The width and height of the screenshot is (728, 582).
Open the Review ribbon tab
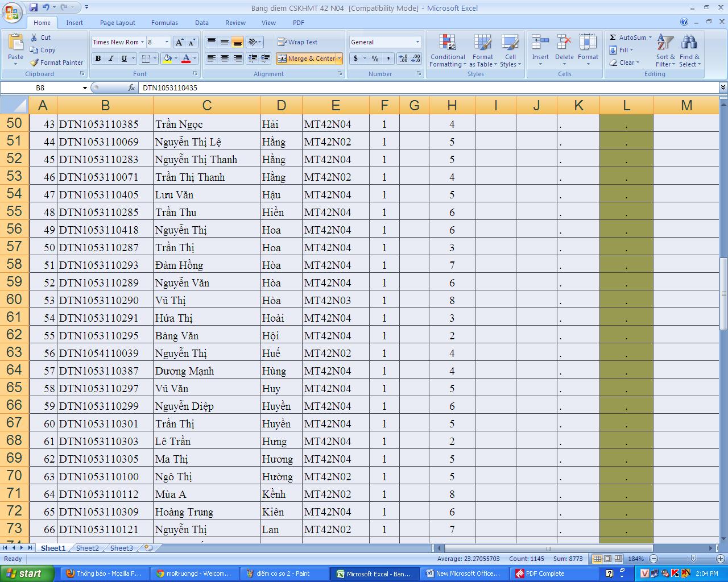pos(235,23)
